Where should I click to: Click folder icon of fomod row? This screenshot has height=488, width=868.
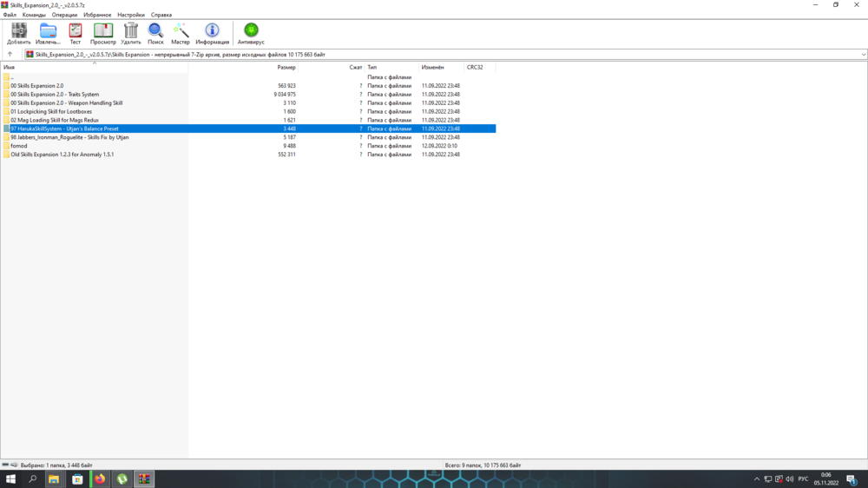click(x=6, y=146)
